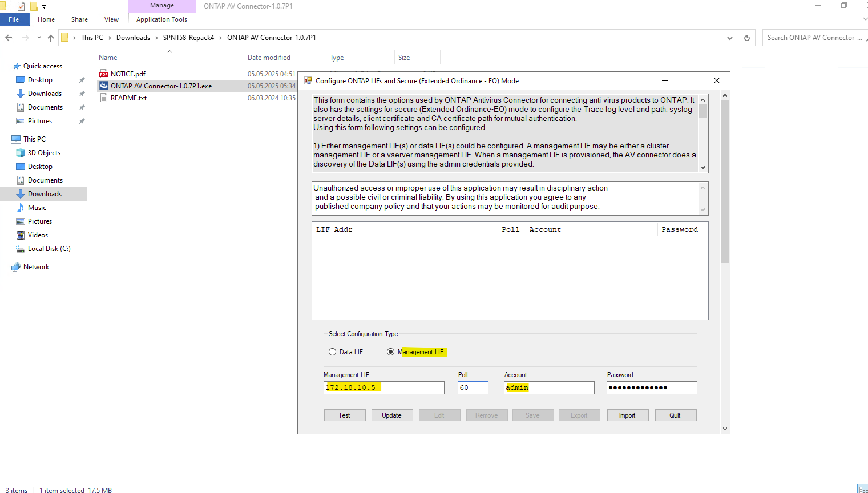Screen dimensions: 868x493
Task: Click the README.txt file icon
Action: pyautogui.click(x=104, y=98)
